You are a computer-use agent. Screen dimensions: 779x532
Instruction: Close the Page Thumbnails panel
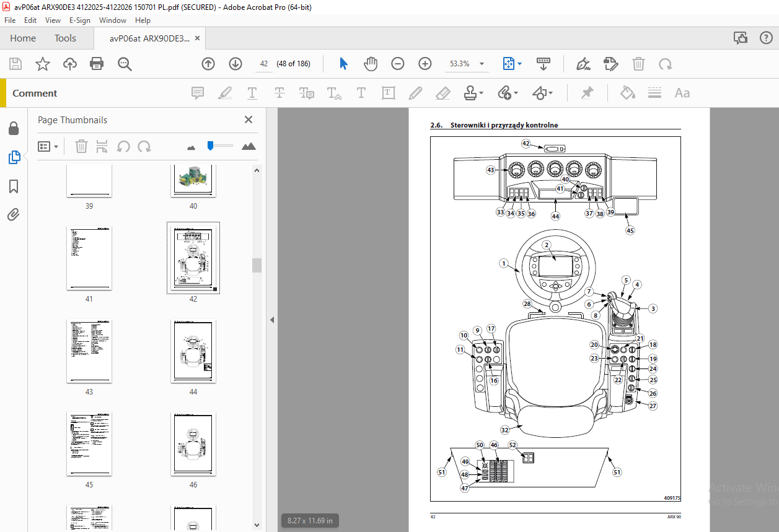pos(249,120)
